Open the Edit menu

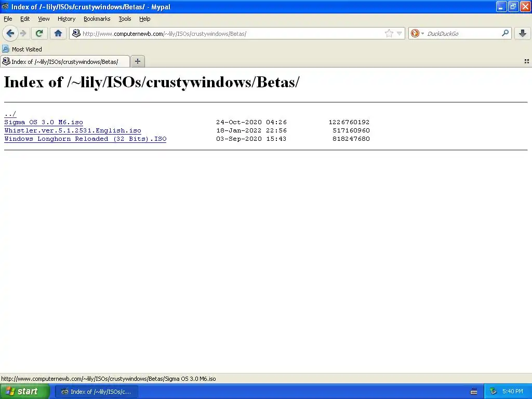pos(25,19)
